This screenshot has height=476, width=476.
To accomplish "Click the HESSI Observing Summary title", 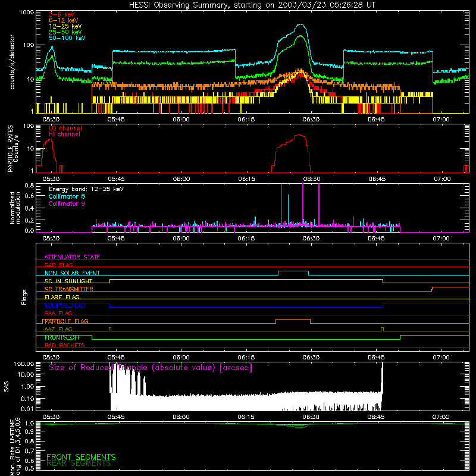I will click(252, 5).
